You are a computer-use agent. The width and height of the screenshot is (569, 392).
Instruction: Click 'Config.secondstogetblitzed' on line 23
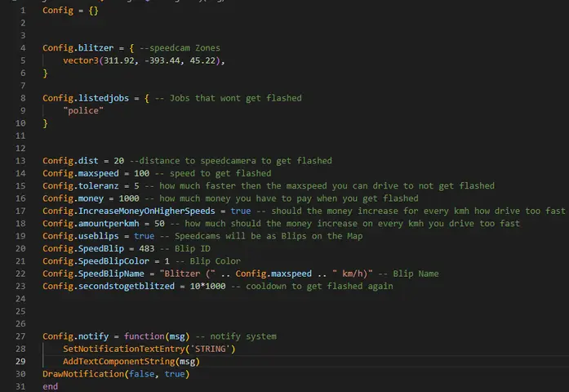pyautogui.click(x=109, y=287)
